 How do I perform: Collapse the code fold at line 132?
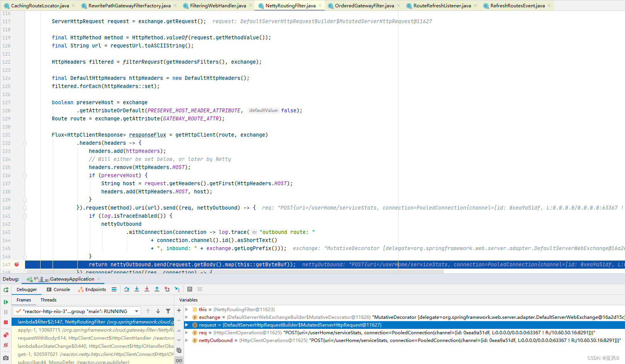[x=25, y=143]
